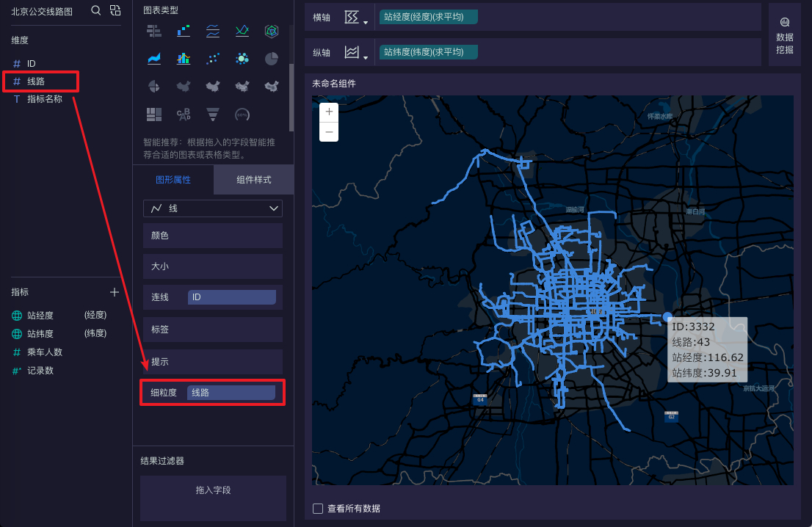The width and height of the screenshot is (812, 527).
Task: Select the word cloud chart icon
Action: (184, 114)
